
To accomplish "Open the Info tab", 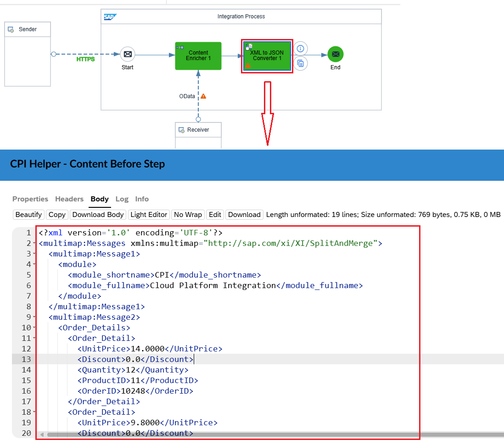I will tap(142, 199).
